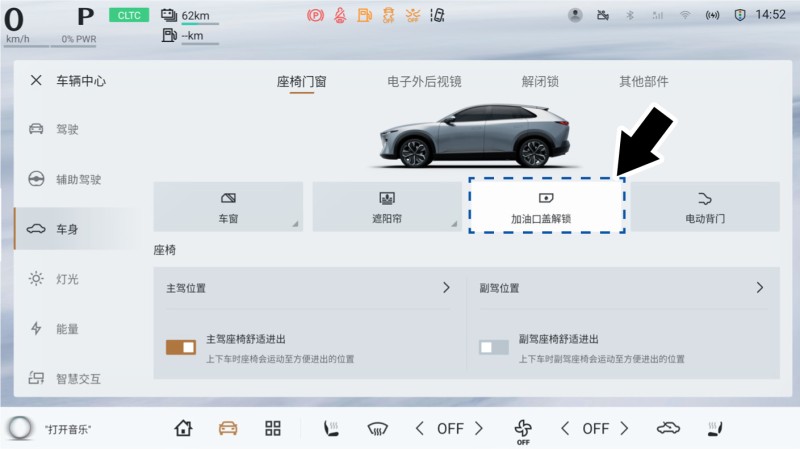800x449 pixels.
Task: Tap the hotspot signal icon
Action: click(712, 15)
